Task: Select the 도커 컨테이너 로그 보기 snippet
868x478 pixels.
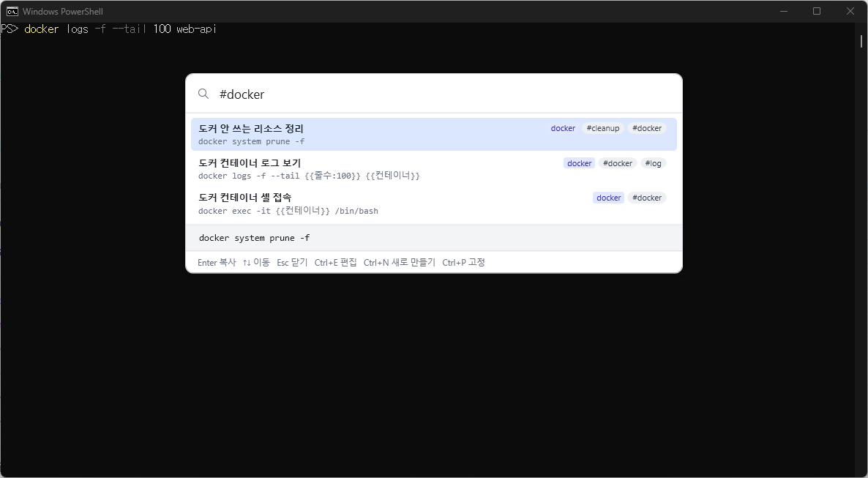Action: click(433, 169)
